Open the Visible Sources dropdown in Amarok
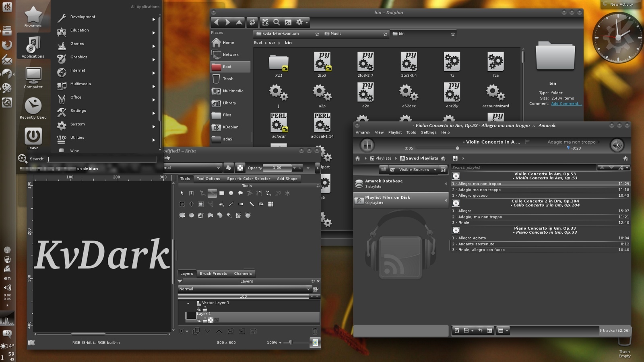644x362 pixels. click(413, 170)
